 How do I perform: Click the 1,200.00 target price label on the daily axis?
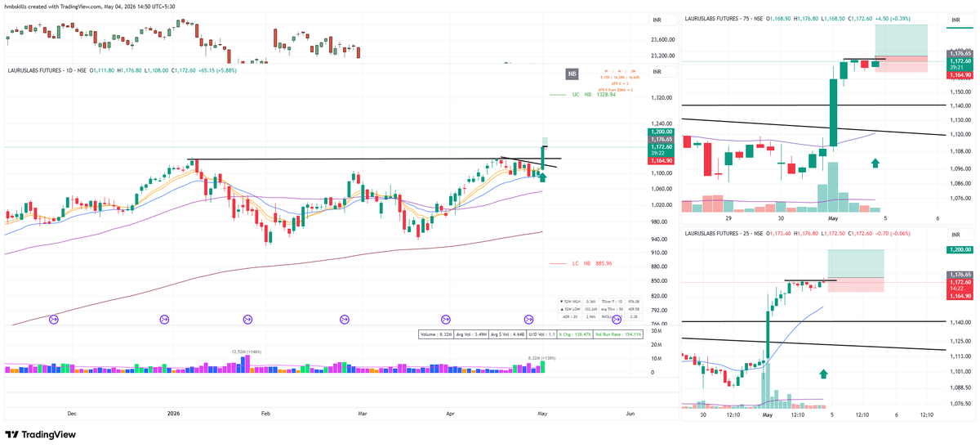coord(661,132)
